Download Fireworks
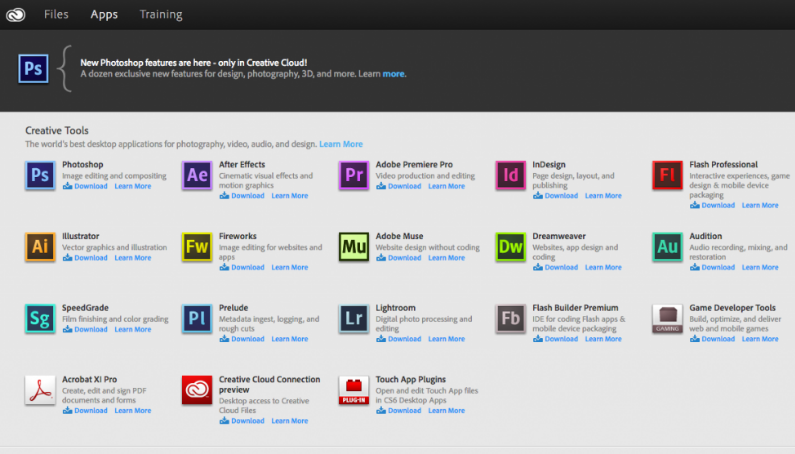795x454 pixels. pyautogui.click(x=242, y=267)
